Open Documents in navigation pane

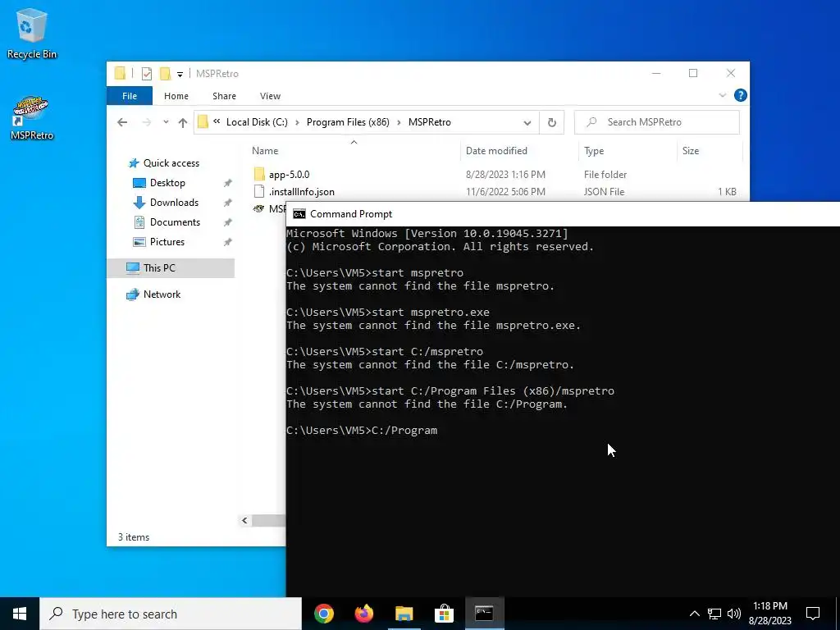tap(175, 222)
